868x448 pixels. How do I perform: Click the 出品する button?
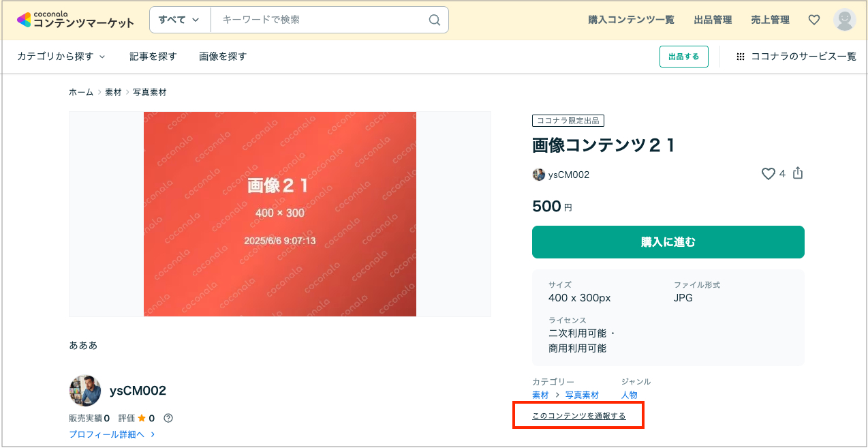(x=683, y=57)
